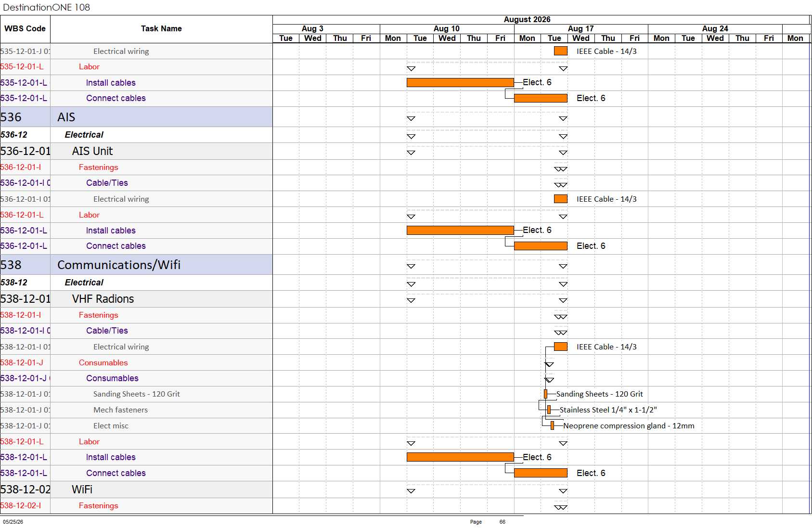Select the Aug 10 week header
Image resolution: width=812 pixels, height=528 pixels.
click(x=447, y=29)
